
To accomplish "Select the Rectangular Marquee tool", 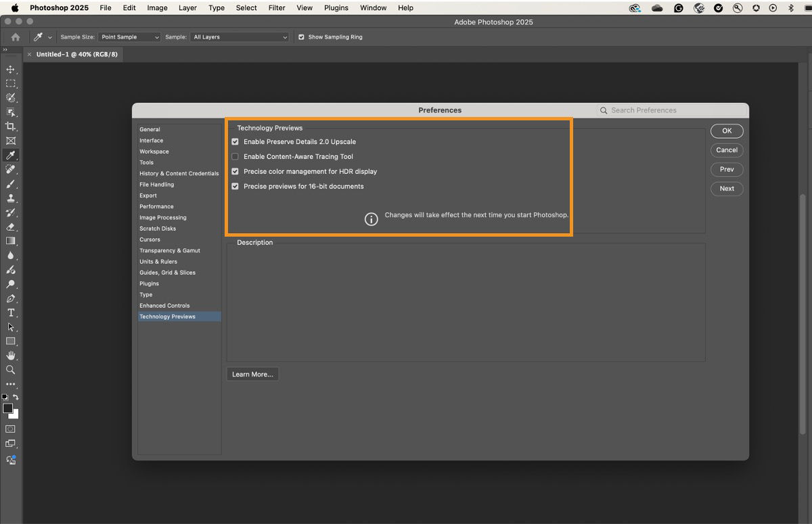I will click(x=10, y=83).
